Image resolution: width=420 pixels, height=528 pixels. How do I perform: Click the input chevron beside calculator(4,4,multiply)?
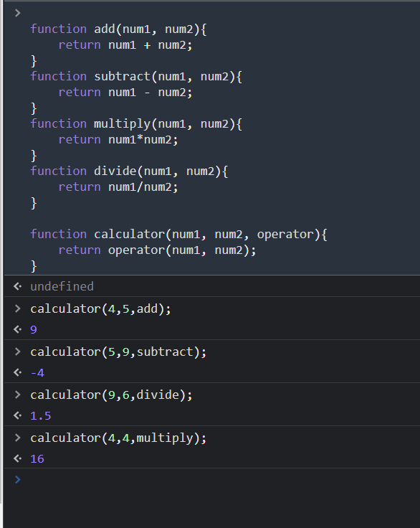coord(18,438)
